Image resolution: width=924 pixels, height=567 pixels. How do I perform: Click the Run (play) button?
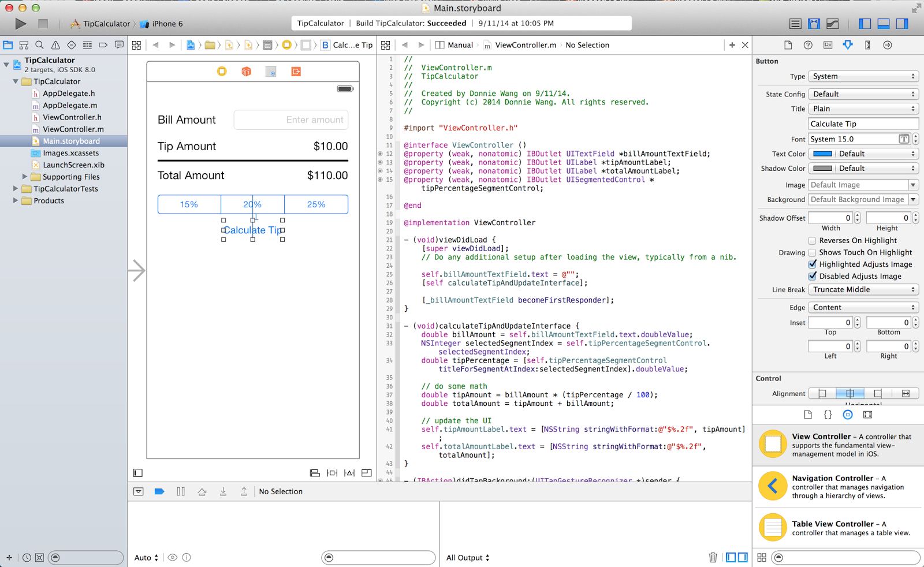pyautogui.click(x=21, y=24)
